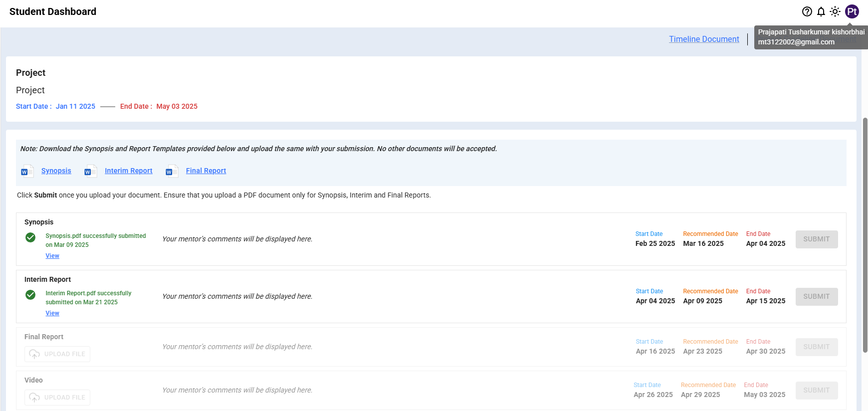Download the Synopsis template link

pos(56,171)
